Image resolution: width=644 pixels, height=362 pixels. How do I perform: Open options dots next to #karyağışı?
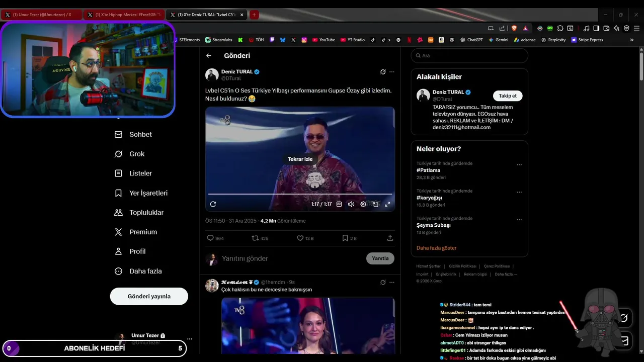tap(519, 192)
